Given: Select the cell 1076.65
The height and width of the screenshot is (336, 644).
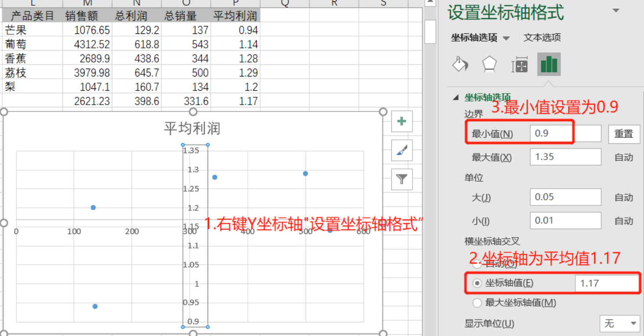Looking at the screenshot, I should tap(87, 30).
